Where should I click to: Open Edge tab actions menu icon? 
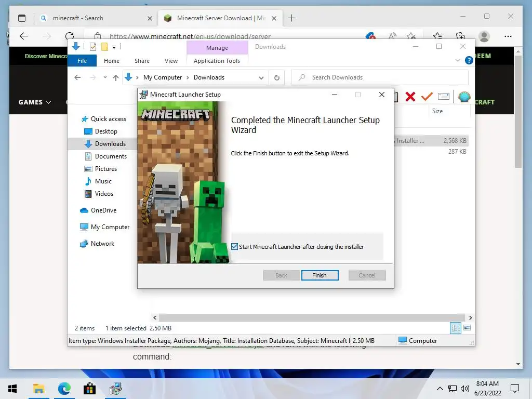tap(22, 18)
